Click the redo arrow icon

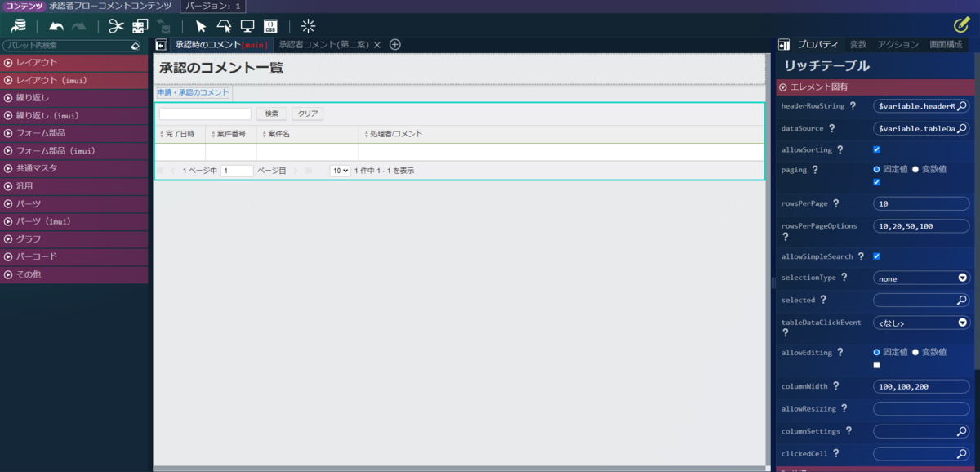pos(79,26)
